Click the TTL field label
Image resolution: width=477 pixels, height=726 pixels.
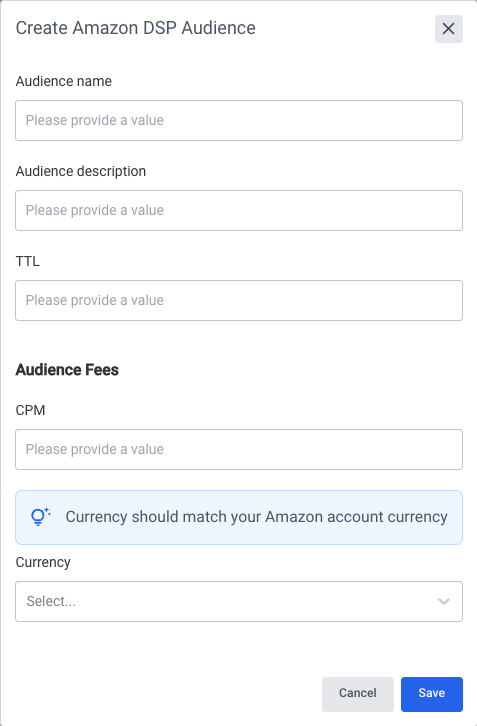[28, 261]
